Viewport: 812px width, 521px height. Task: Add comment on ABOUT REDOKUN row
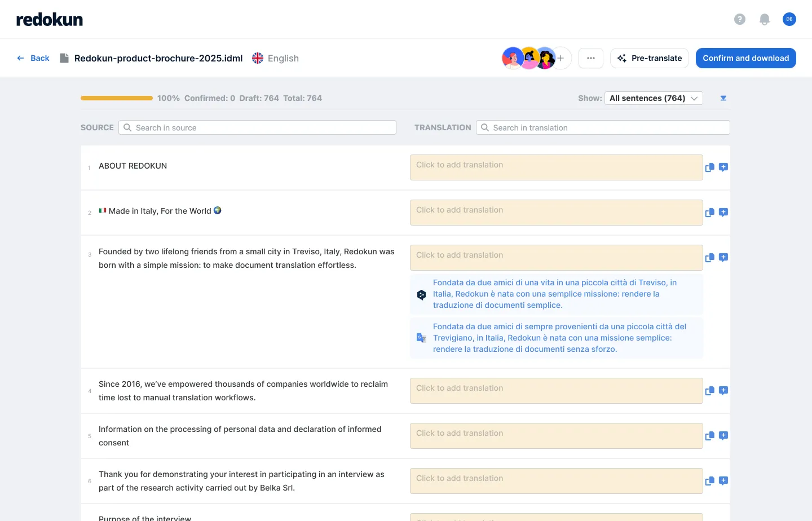(x=723, y=167)
